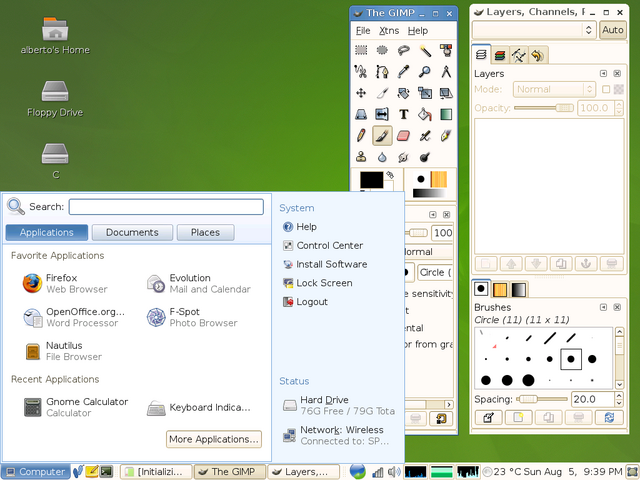
Task: Select the Convolve blur droplet tool
Action: [382, 157]
